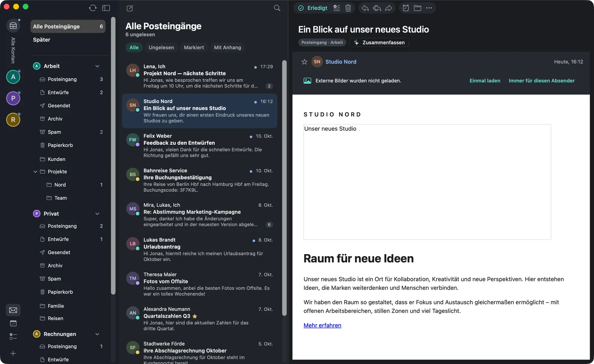The image size is (594, 364).
Task: Refresh mailboxes with sync icon
Action: point(93,8)
